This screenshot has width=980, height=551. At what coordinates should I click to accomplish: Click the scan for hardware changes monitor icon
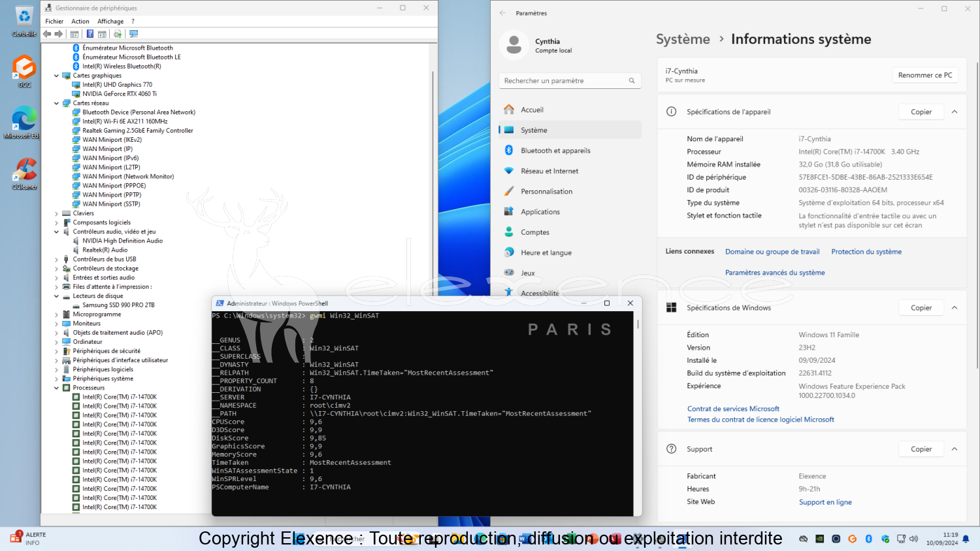click(x=133, y=34)
